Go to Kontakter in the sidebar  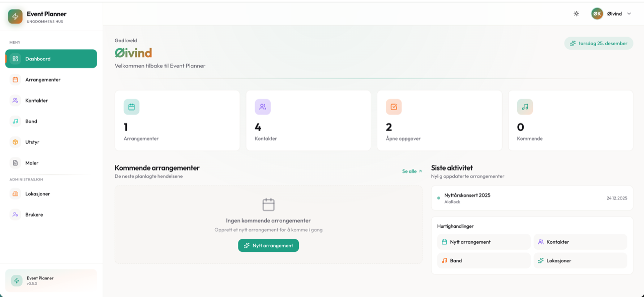coord(36,101)
